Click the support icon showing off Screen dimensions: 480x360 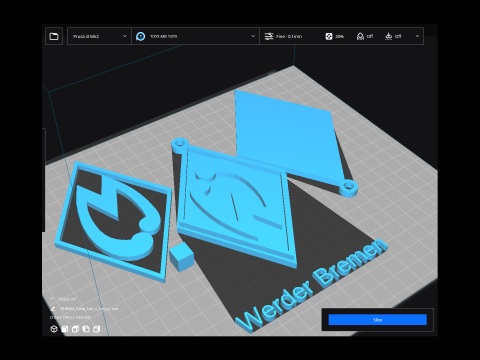[x=360, y=36]
